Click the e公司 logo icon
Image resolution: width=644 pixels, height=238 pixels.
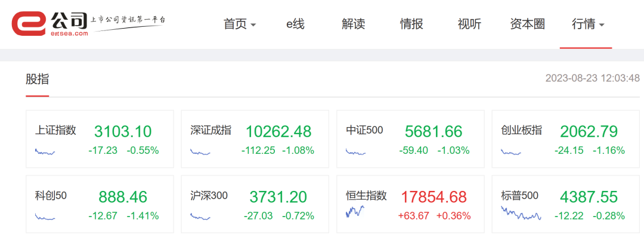coord(29,23)
